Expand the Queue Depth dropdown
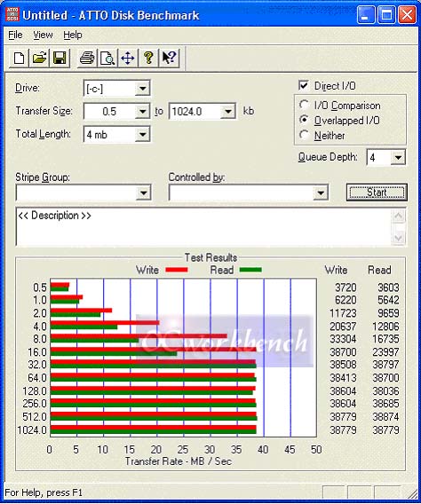This screenshot has width=421, height=504. point(398,157)
